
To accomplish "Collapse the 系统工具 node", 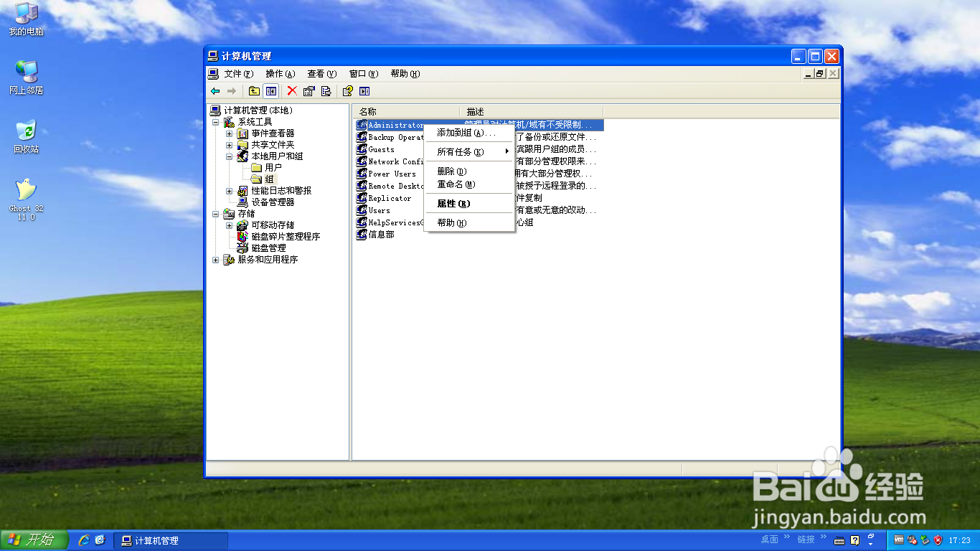I will pos(216,122).
